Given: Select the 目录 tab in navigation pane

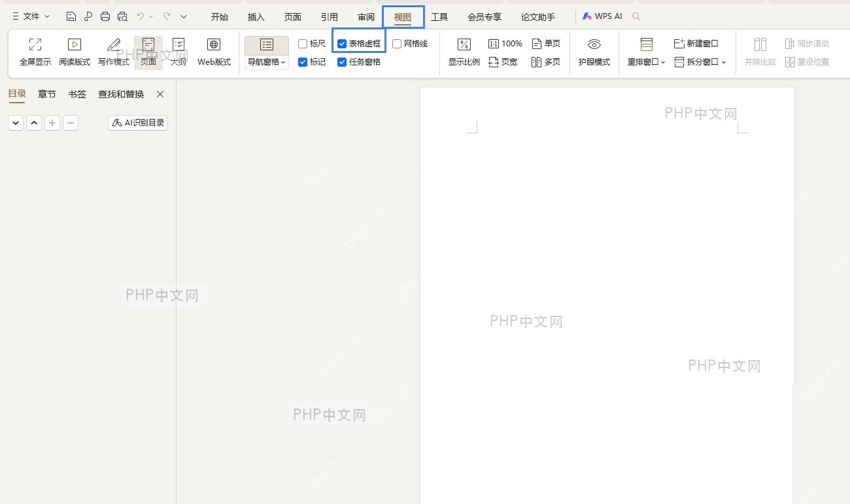Looking at the screenshot, I should [x=17, y=94].
